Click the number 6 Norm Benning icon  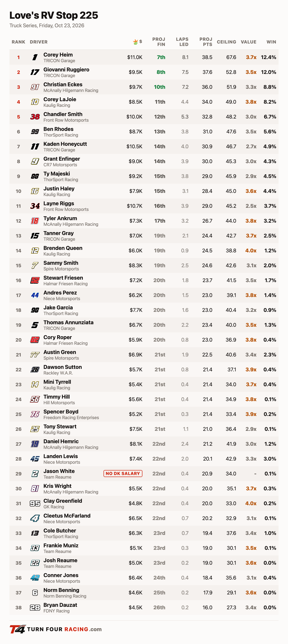(35, 593)
